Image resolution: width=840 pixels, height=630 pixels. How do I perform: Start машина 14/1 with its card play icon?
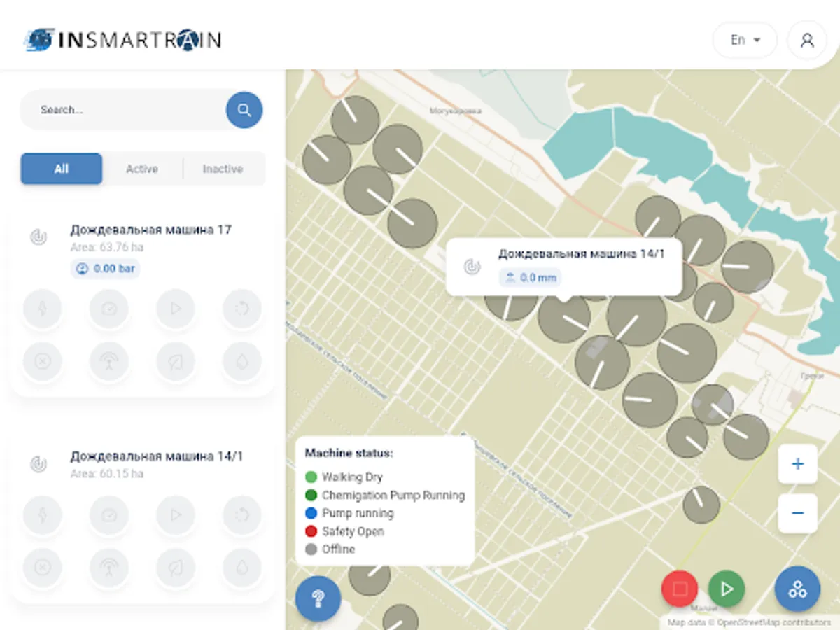(176, 515)
